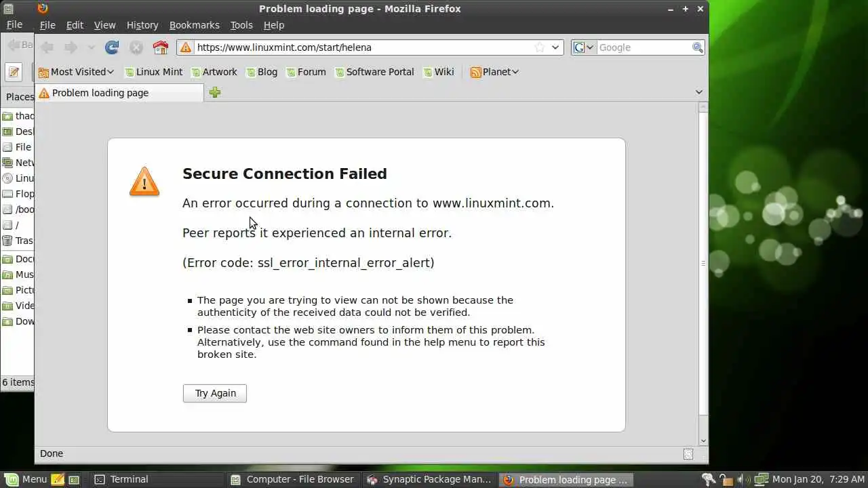
Task: Click the scroll down arrow of page scrollbar
Action: (x=703, y=441)
